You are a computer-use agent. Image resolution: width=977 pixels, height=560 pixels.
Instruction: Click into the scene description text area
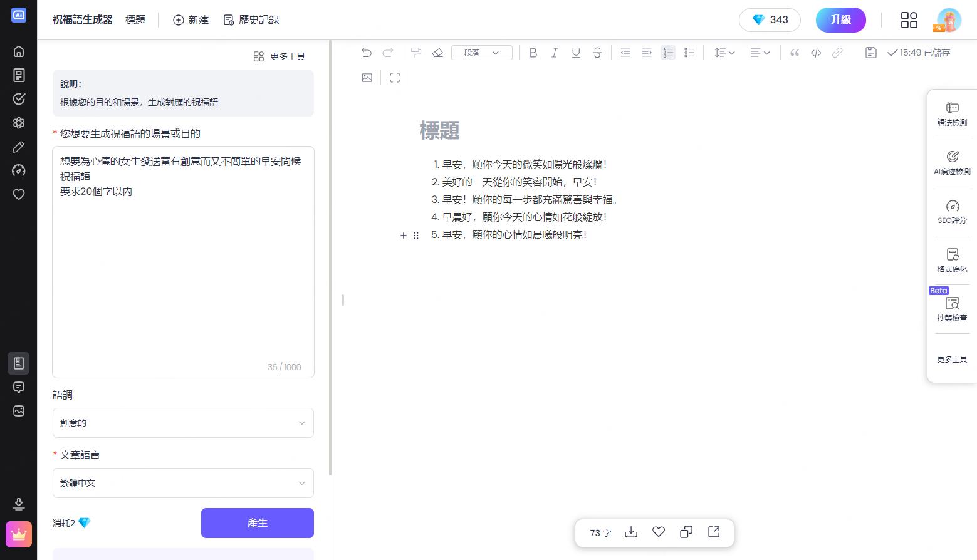pos(183,262)
